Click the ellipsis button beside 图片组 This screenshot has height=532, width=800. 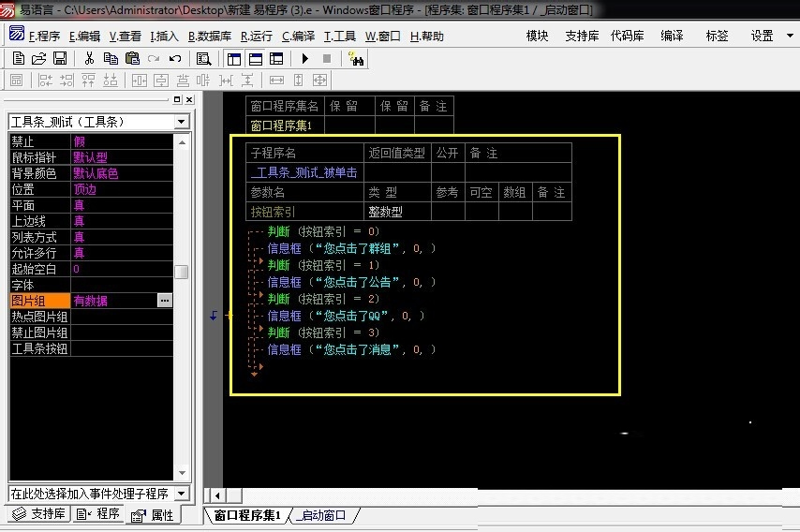[165, 301]
